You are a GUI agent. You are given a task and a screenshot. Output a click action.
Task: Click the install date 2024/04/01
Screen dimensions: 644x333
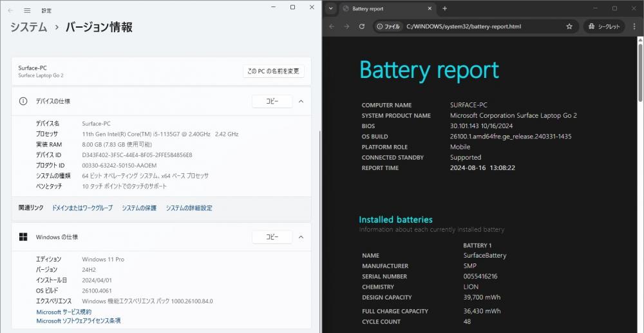point(97,280)
